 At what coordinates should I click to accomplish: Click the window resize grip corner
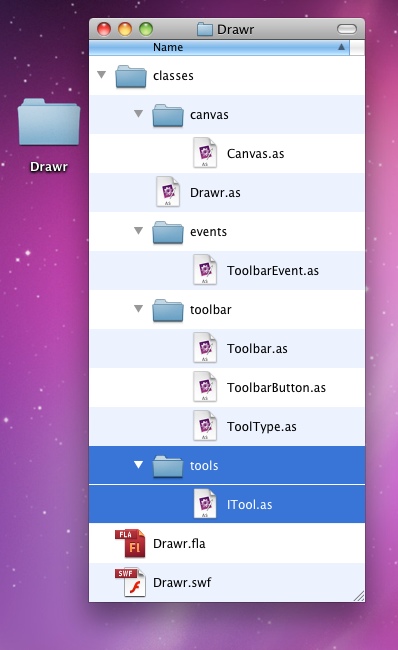tap(359, 596)
